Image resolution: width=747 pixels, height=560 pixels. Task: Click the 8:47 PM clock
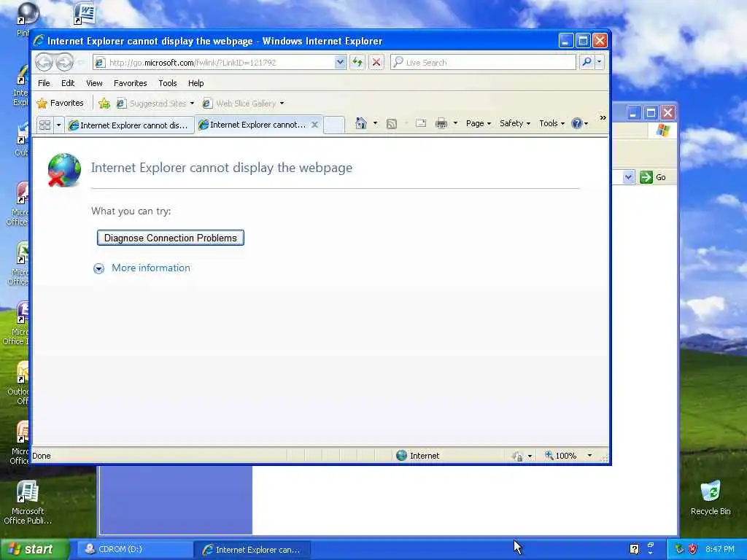(x=720, y=549)
